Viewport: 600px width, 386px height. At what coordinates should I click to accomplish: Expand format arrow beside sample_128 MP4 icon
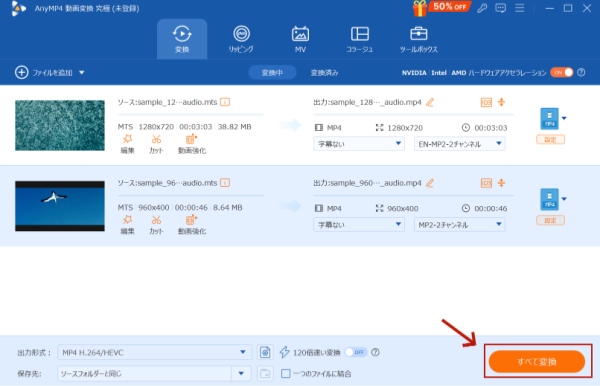(x=564, y=118)
